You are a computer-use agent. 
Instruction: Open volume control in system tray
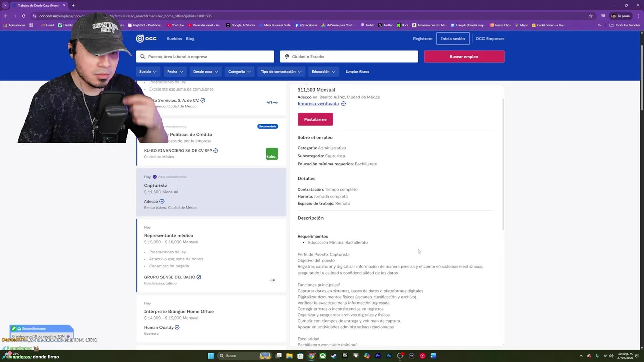(611, 356)
